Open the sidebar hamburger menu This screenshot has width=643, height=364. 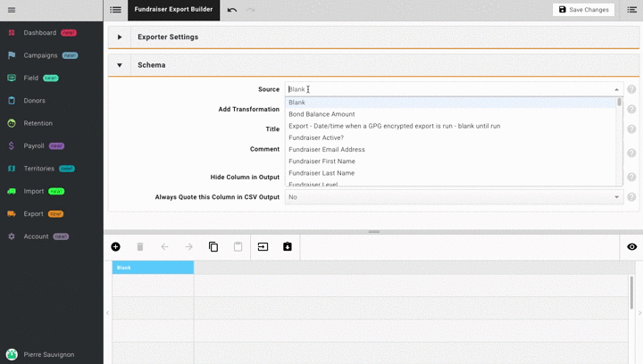click(12, 10)
